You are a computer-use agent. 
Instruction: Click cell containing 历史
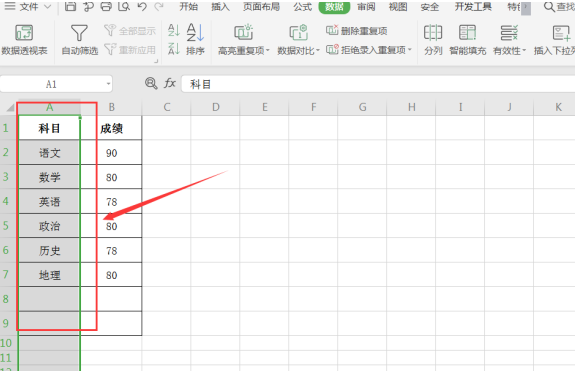click(49, 250)
